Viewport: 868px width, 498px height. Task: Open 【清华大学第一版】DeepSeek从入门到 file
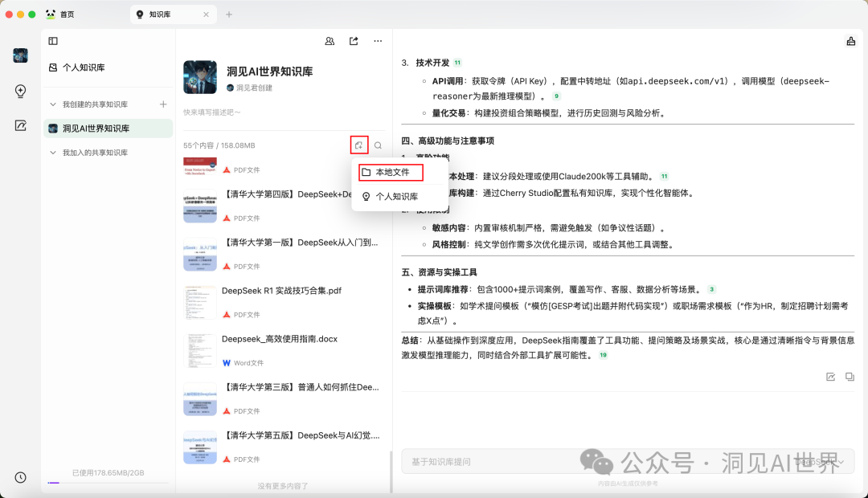[300, 243]
